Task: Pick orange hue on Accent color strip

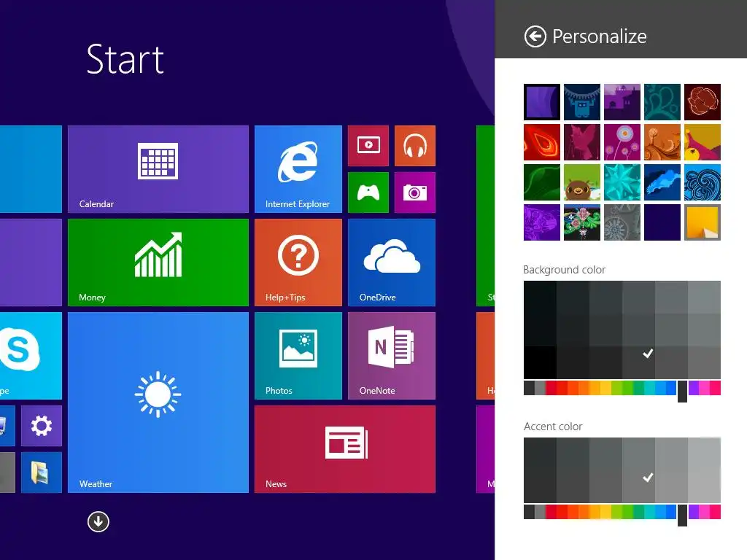Action: (x=584, y=512)
